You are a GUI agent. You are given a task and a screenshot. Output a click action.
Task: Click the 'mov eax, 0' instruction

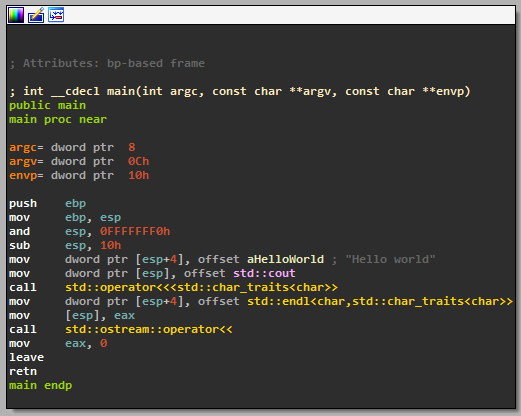coord(58,344)
